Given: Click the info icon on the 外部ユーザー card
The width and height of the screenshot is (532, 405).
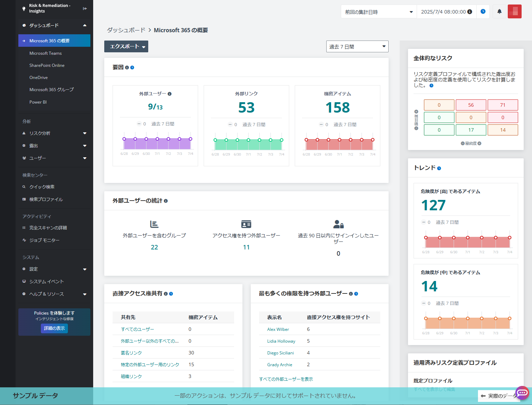Looking at the screenshot, I should [169, 94].
